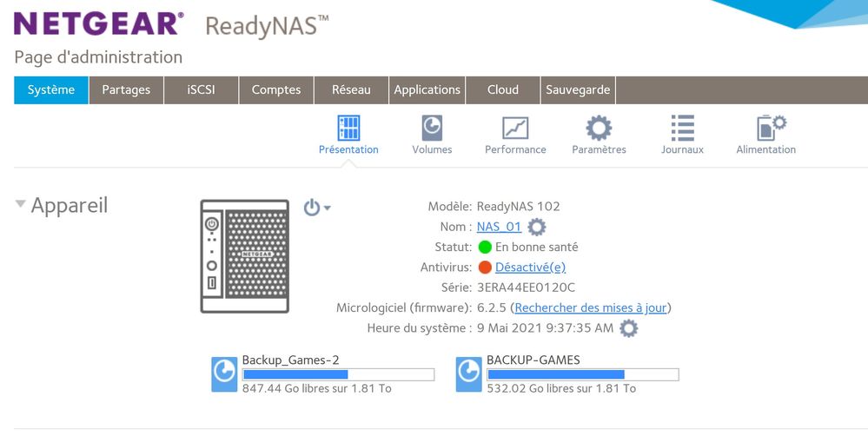Open the Journaux logs icon
This screenshot has height=436, width=868.
pos(682,129)
